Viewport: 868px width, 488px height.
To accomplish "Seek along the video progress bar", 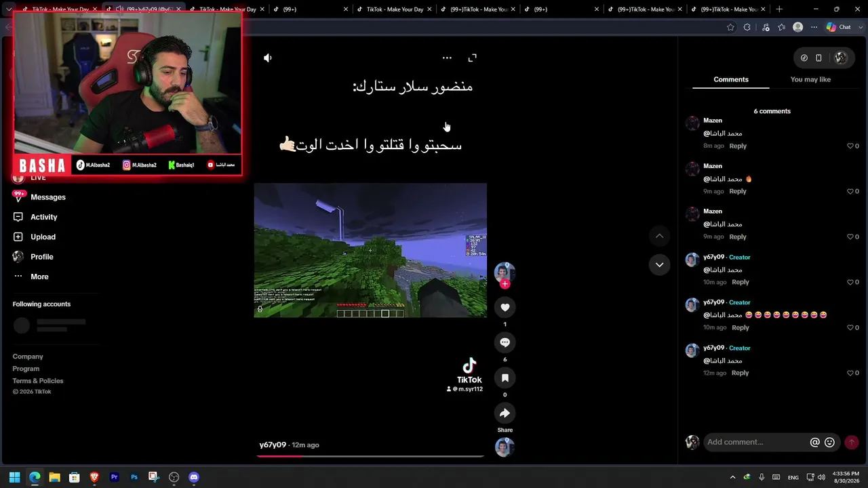I will click(370, 456).
